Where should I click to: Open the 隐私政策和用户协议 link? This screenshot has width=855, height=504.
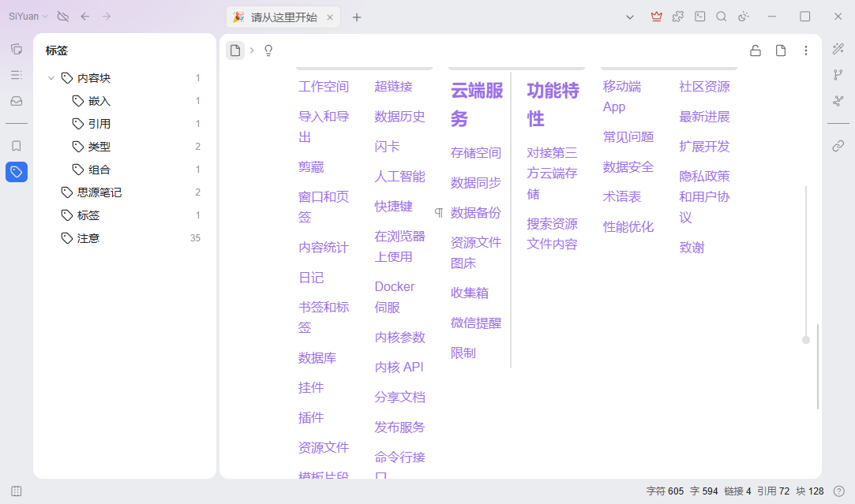click(704, 196)
